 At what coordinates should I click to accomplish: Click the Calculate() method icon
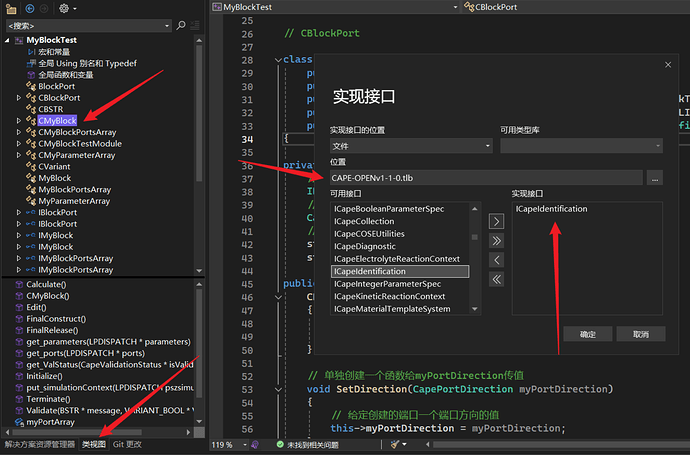coord(19,284)
